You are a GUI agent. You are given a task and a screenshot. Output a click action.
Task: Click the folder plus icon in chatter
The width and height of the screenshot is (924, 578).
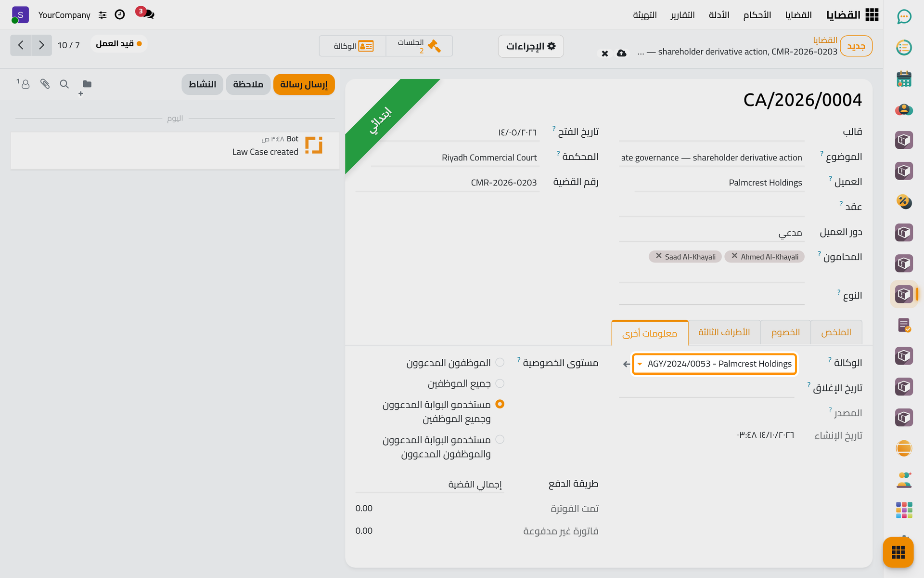point(85,87)
